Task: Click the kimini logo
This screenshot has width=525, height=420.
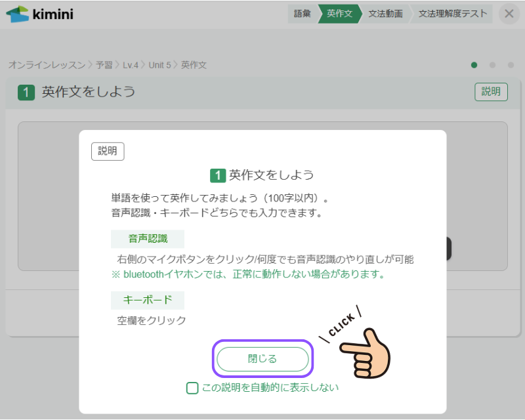Action: pyautogui.click(x=39, y=14)
